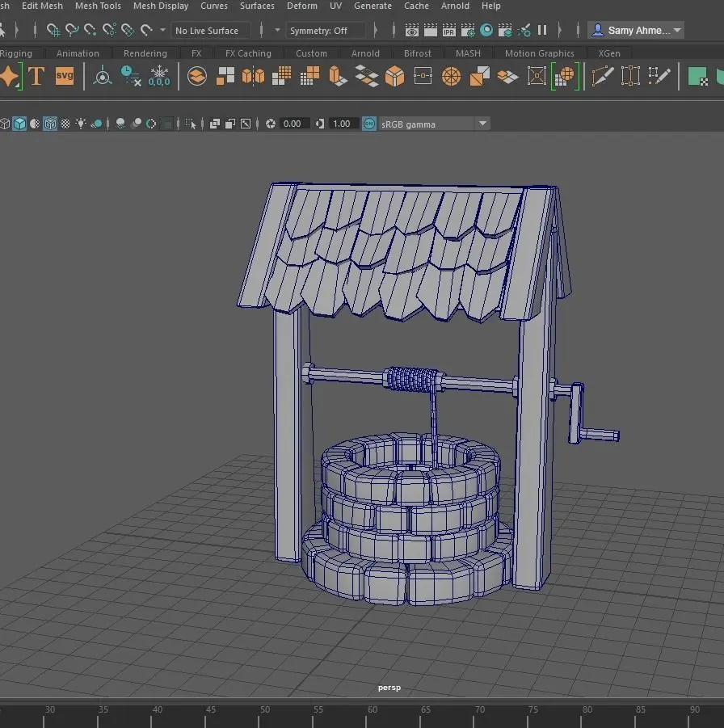Enable Snap to points icon
Image resolution: width=724 pixels, height=728 pixels.
tap(90, 31)
